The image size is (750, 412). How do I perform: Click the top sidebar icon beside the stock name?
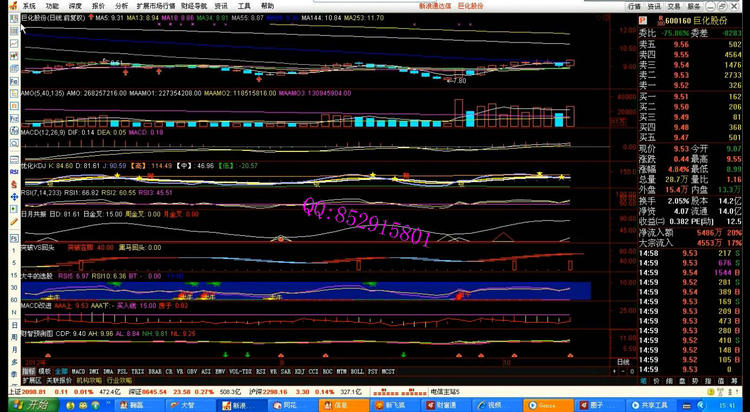[14, 19]
